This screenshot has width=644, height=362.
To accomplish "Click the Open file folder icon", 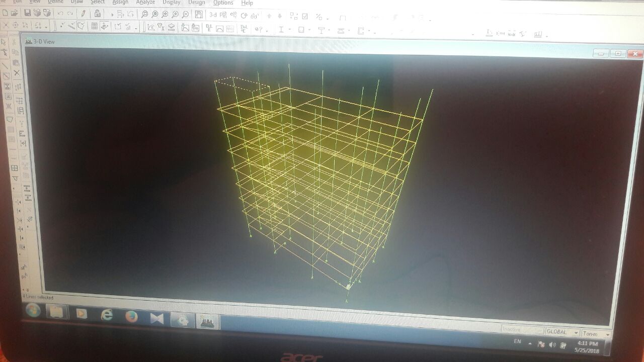I will pyautogui.click(x=15, y=13).
